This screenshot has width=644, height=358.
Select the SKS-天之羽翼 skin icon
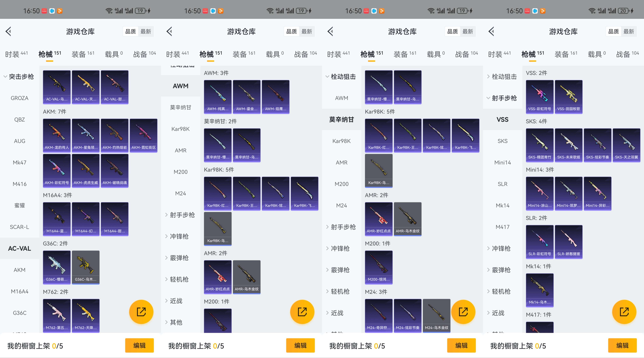tap(627, 145)
